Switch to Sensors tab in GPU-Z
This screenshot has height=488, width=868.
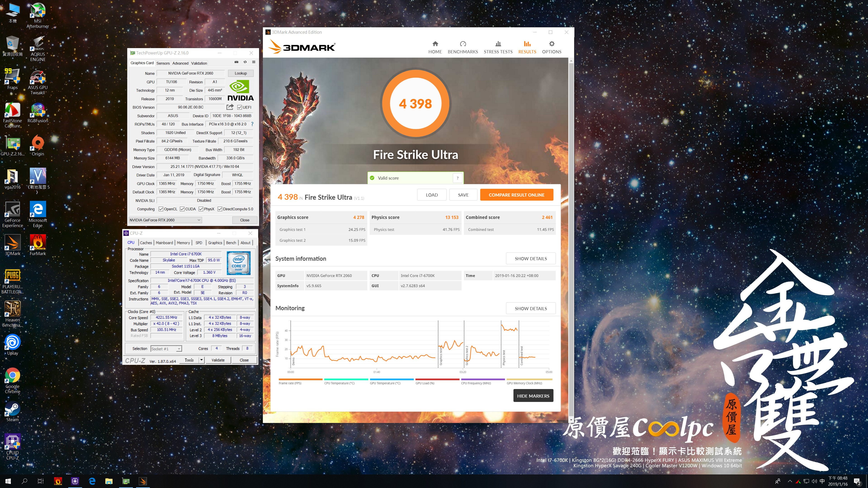tap(163, 63)
